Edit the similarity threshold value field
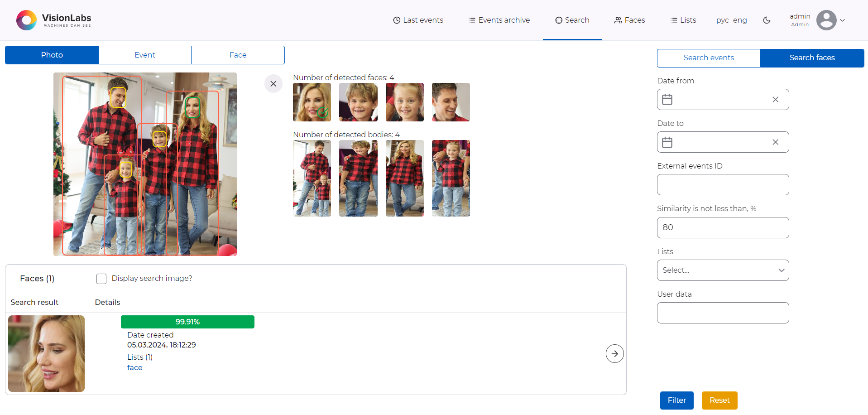The height and width of the screenshot is (415, 868). (x=723, y=227)
